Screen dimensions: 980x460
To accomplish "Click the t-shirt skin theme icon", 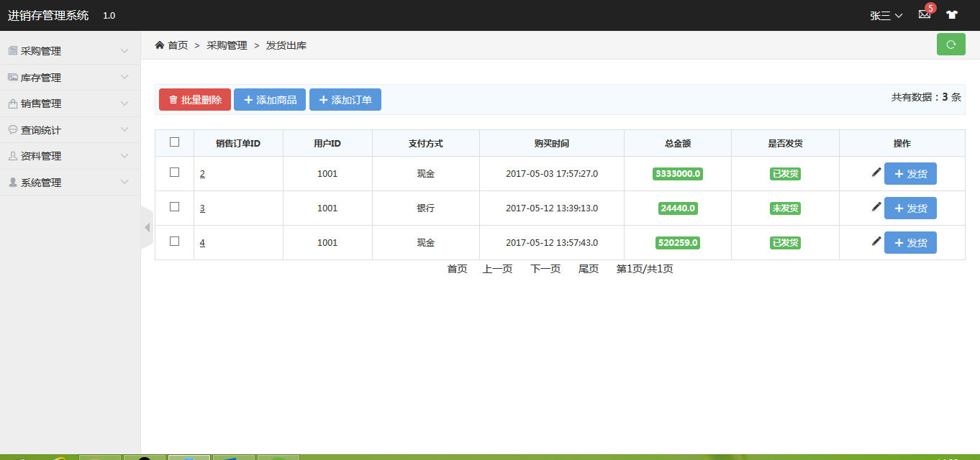I will (x=952, y=14).
